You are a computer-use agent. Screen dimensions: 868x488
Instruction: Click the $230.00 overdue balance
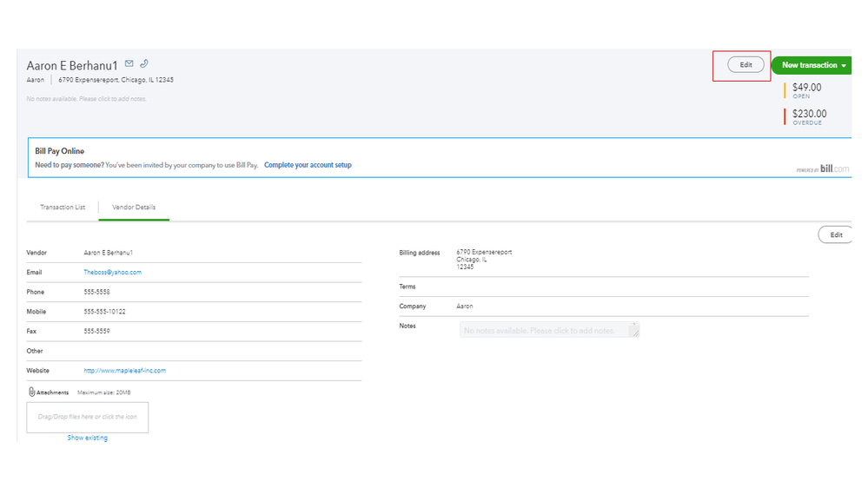tap(809, 114)
